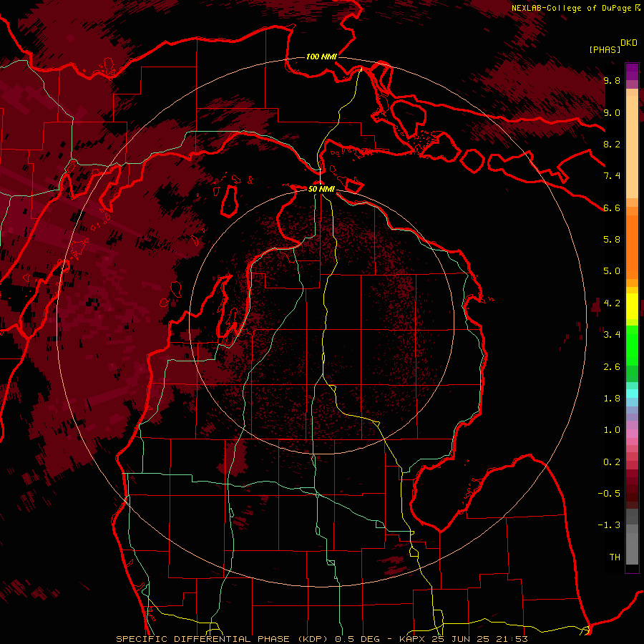This screenshot has height=644, width=644.
Task: Click the 5.0 value on color scale
Action: pyautogui.click(x=612, y=271)
